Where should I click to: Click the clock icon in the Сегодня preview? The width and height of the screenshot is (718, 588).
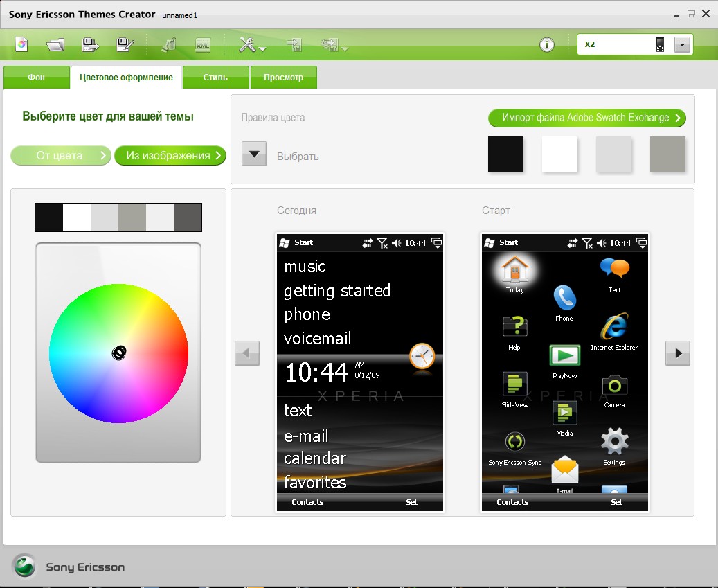[x=422, y=356]
